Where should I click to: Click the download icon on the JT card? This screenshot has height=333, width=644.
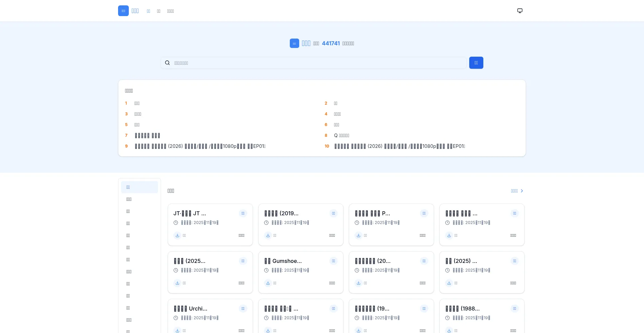tap(177, 235)
